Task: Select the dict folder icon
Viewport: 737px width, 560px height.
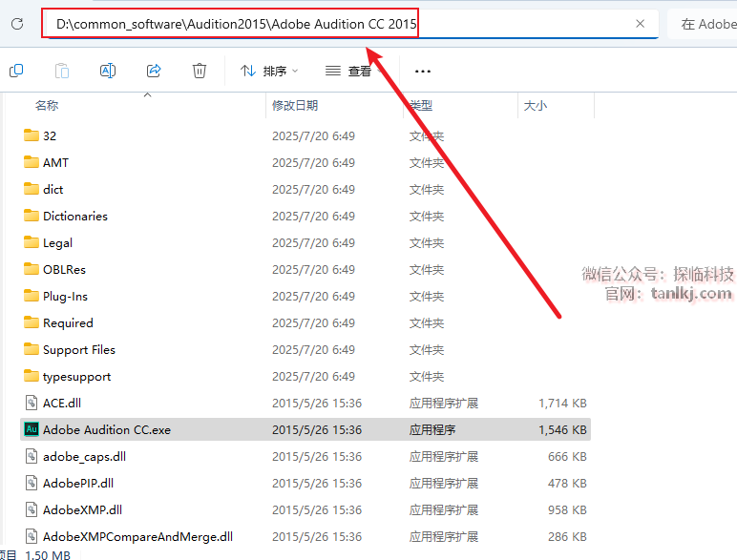Action: coord(32,189)
